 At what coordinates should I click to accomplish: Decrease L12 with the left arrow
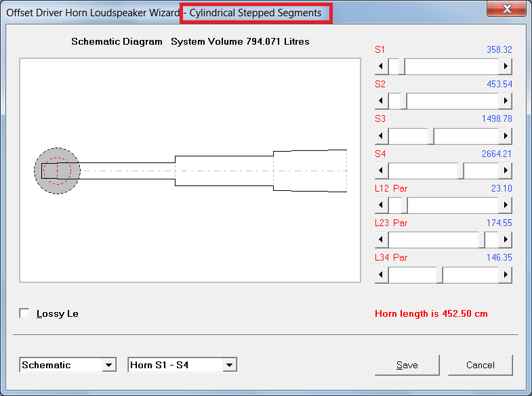coord(382,204)
